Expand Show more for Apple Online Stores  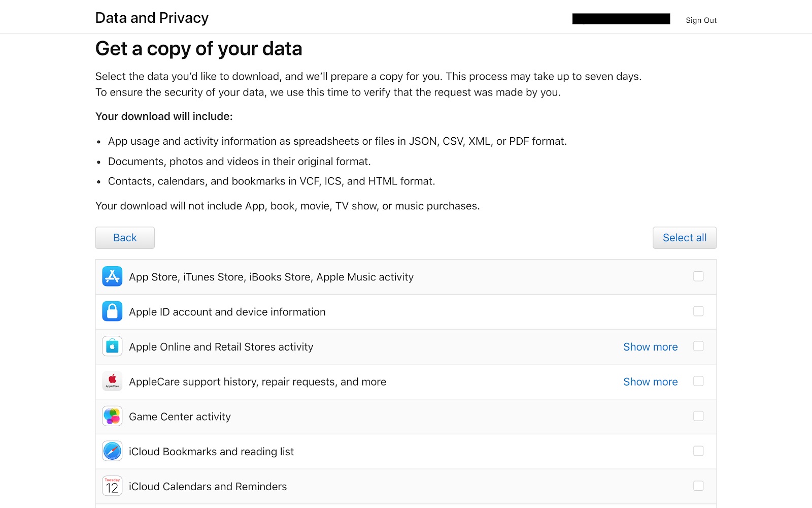coord(650,347)
